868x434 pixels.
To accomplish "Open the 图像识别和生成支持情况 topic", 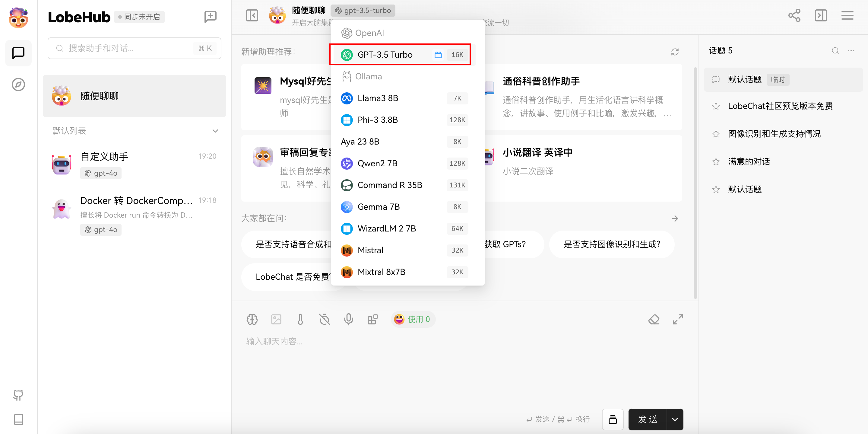I will [783, 134].
